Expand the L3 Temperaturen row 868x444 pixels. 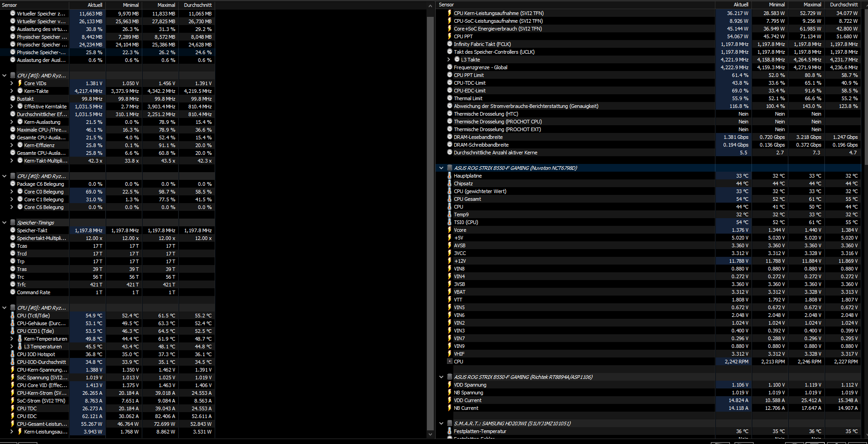[12, 347]
